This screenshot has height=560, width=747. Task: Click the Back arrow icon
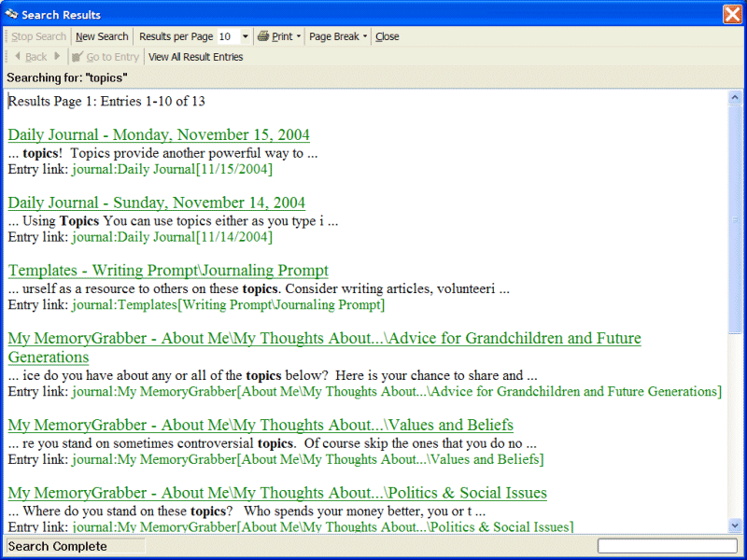tap(18, 57)
